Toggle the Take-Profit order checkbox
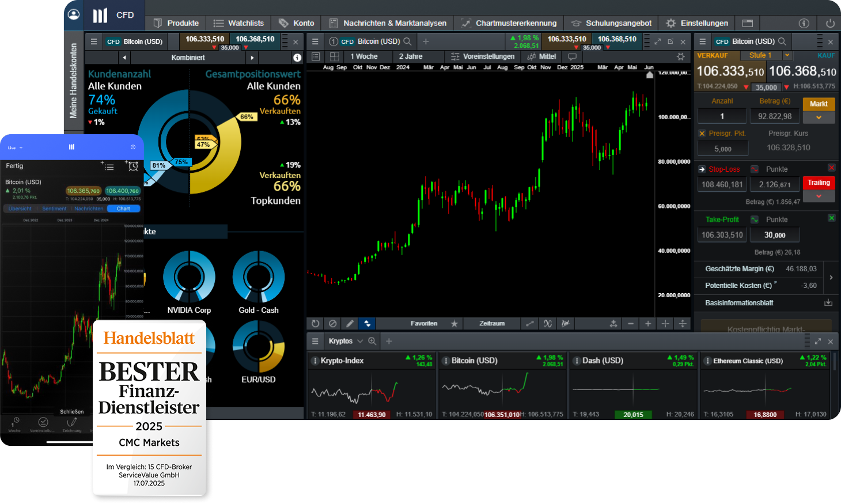The width and height of the screenshot is (841, 504). pyautogui.click(x=831, y=218)
